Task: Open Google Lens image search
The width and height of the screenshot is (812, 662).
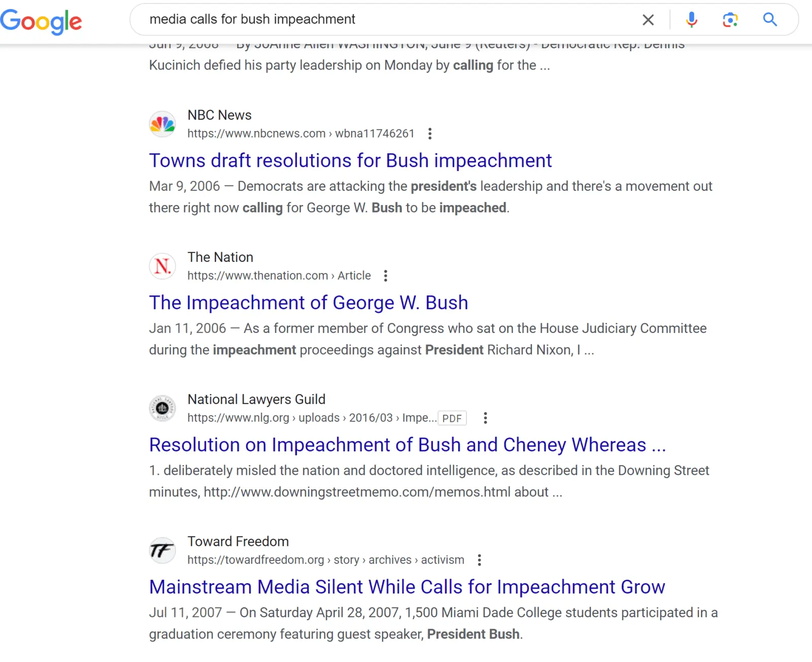Action: 730,20
